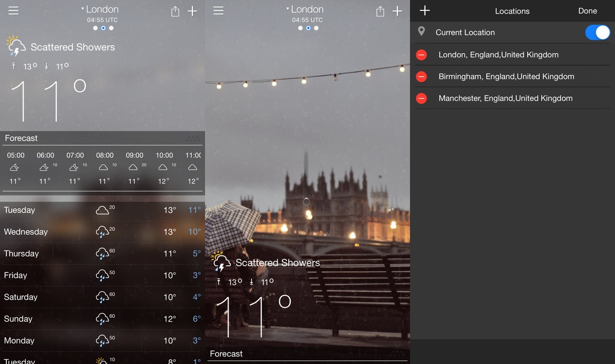Expand Wednesday's forecast row
615x364 pixels.
tap(102, 232)
